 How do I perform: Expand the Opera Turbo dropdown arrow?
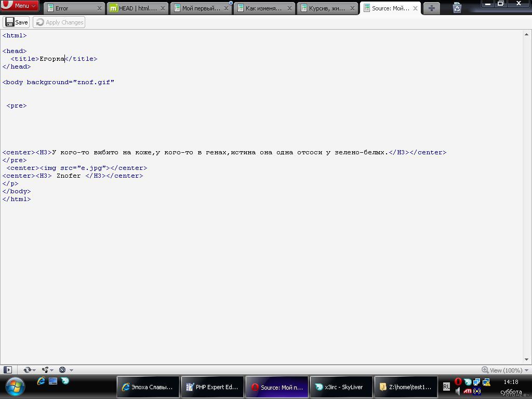coord(71,370)
